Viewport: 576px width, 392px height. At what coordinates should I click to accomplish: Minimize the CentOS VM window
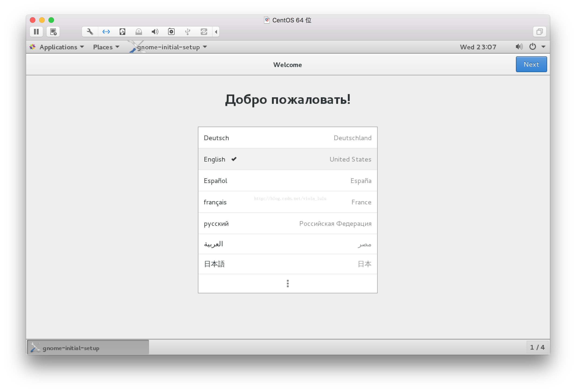tap(42, 20)
